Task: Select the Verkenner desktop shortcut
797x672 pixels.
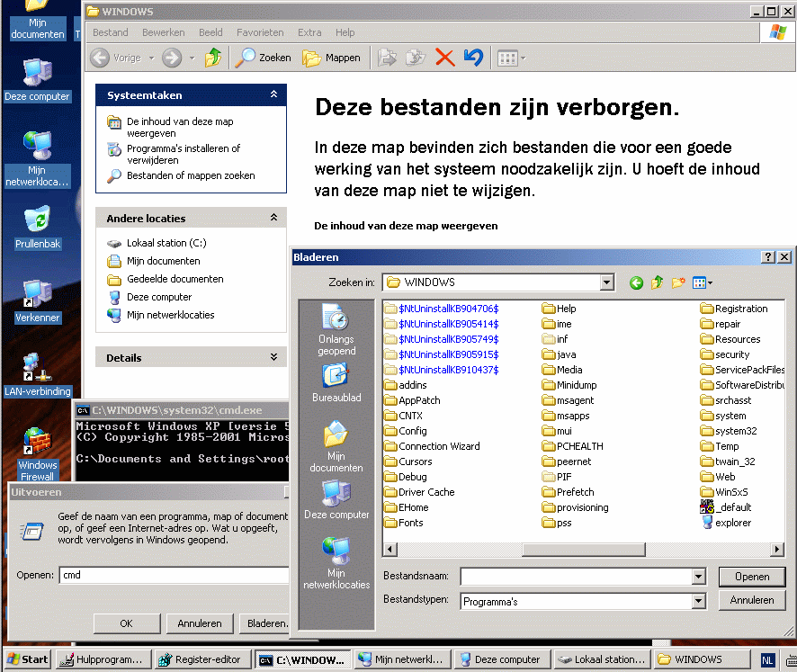Action: coord(38,301)
